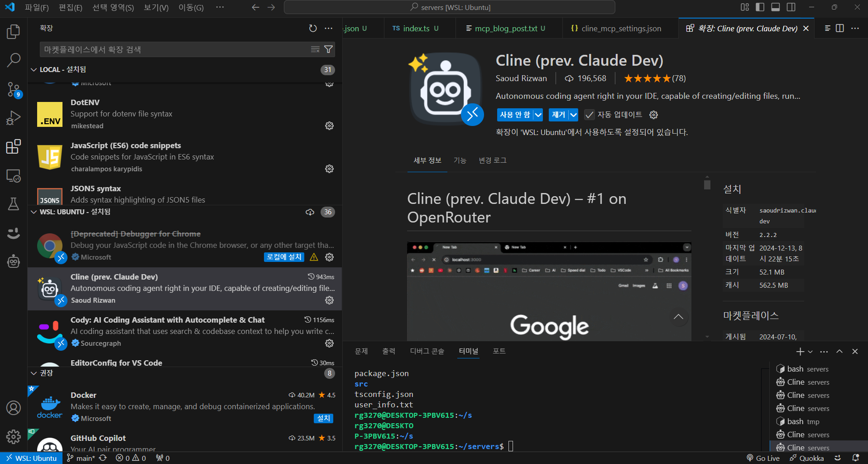Collapse the recommended extensions section
Screen dimensions: 868x464
[34, 373]
